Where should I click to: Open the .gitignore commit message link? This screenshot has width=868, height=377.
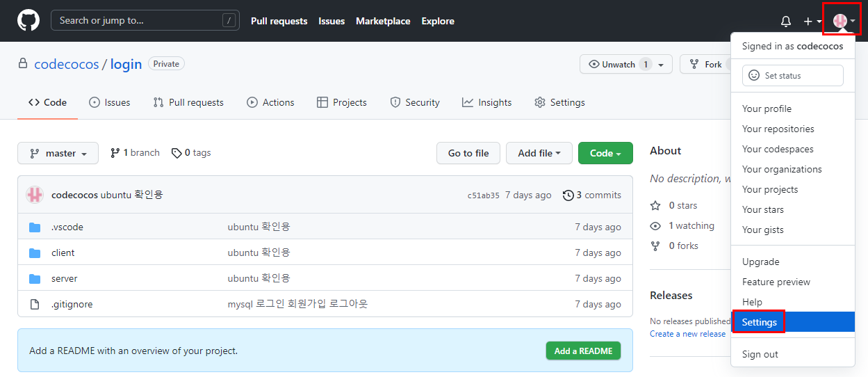297,304
